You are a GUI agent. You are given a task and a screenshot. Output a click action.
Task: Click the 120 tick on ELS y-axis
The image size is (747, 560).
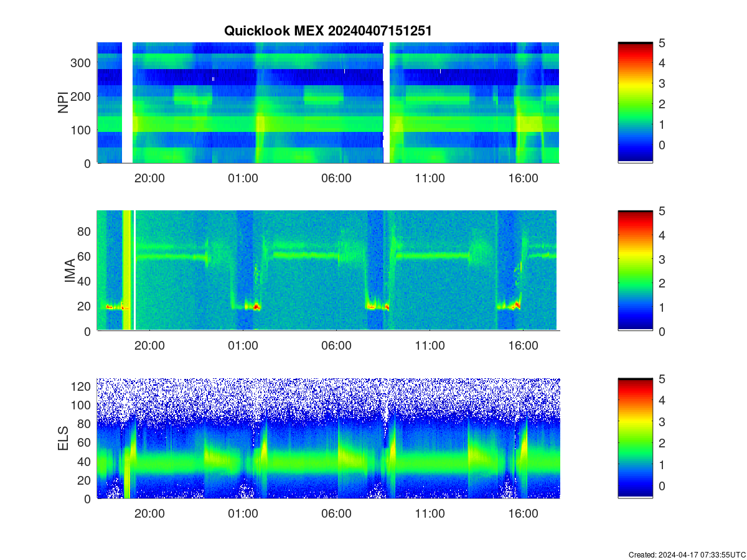[82, 386]
